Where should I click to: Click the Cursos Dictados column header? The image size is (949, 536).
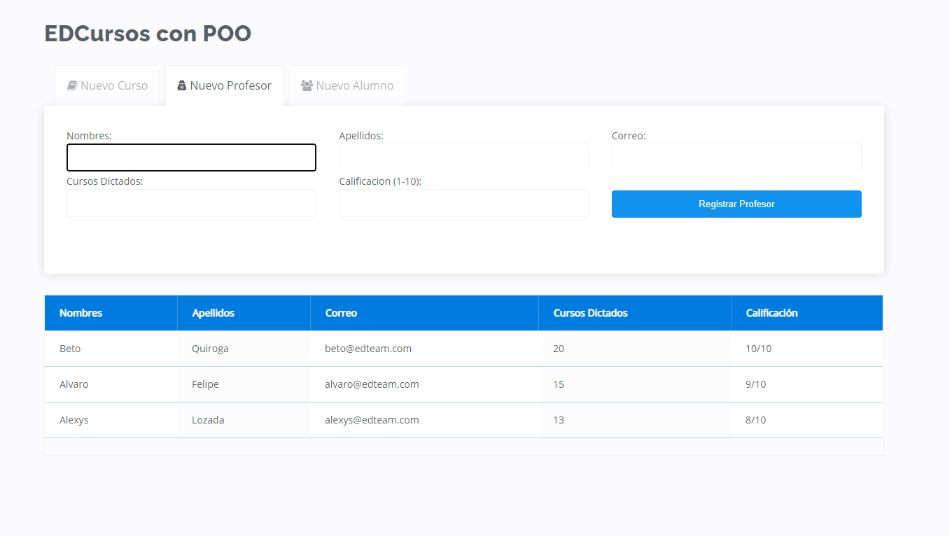[x=590, y=313]
